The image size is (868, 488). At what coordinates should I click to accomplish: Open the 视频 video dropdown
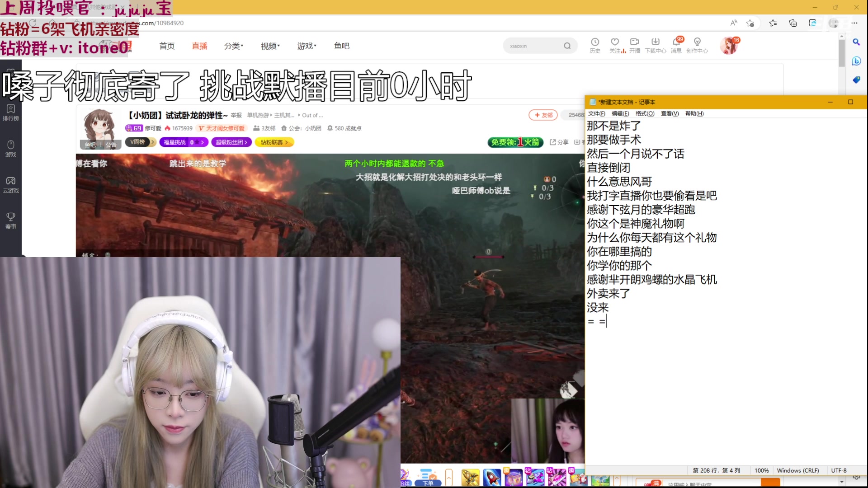(x=269, y=46)
